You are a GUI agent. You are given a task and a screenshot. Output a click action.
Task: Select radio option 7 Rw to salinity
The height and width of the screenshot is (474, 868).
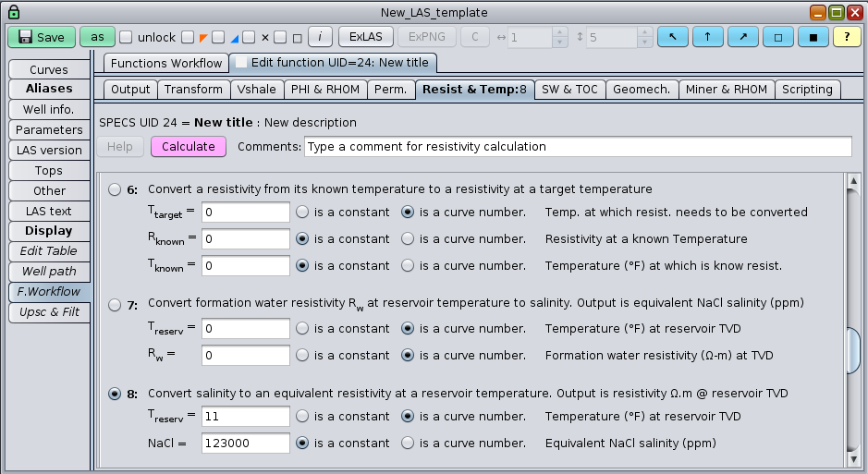[115, 305]
